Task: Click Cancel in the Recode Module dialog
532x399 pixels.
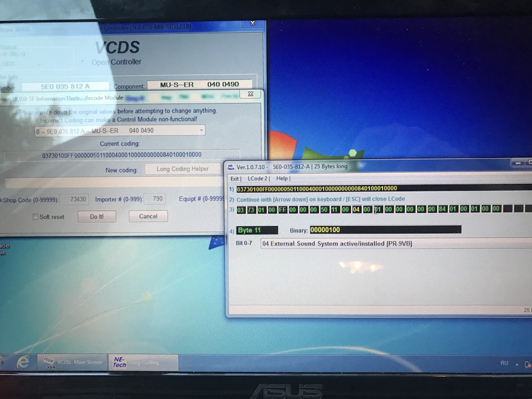Action: point(149,216)
